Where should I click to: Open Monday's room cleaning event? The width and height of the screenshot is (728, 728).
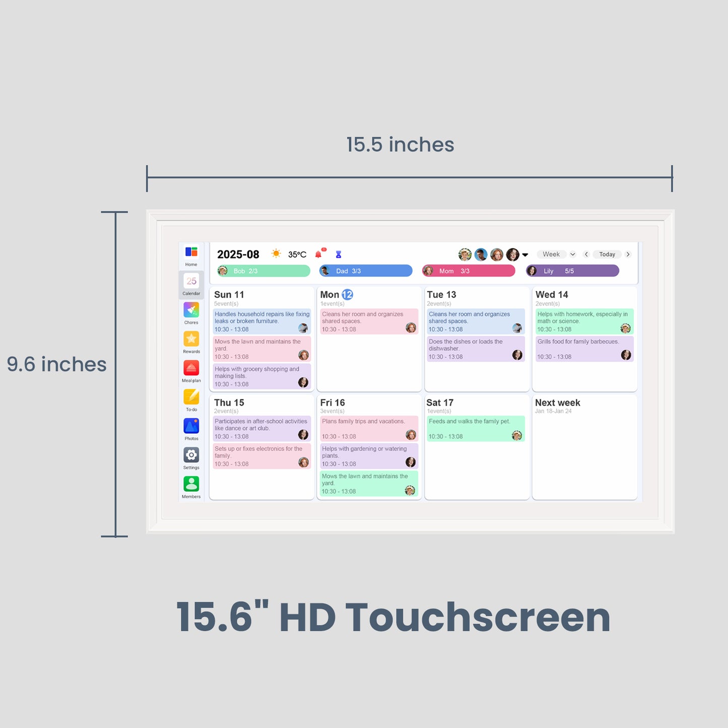[x=368, y=321]
